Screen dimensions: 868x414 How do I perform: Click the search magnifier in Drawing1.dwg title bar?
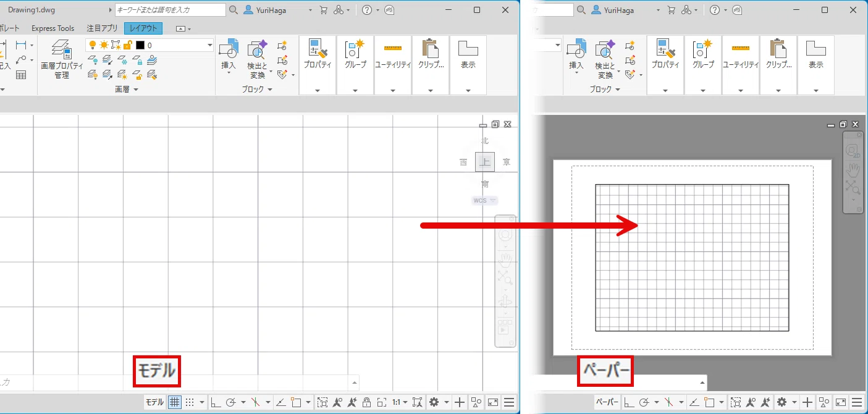pos(233,10)
